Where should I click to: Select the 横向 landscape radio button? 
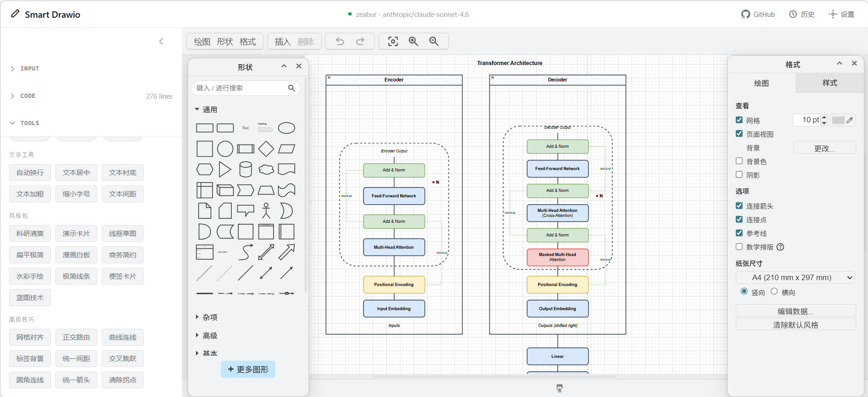[774, 291]
